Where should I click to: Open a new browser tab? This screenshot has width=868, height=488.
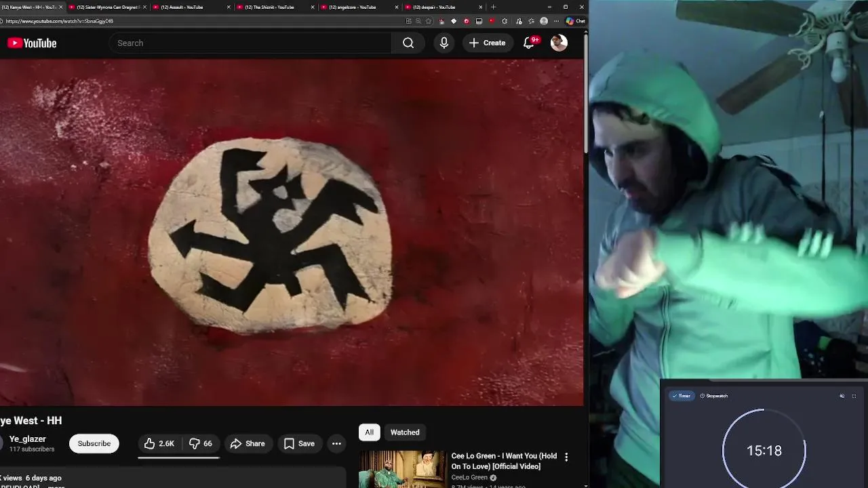click(x=493, y=7)
